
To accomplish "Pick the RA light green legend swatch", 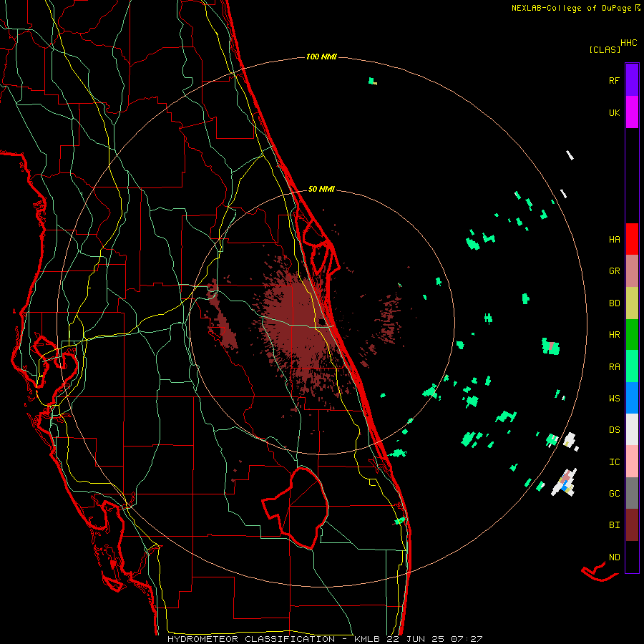I will (632, 366).
